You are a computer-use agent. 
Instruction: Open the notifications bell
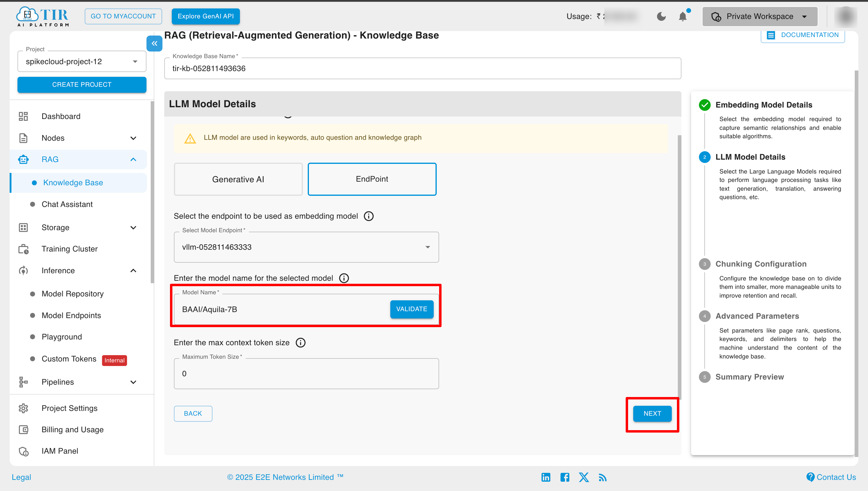pyautogui.click(x=682, y=16)
